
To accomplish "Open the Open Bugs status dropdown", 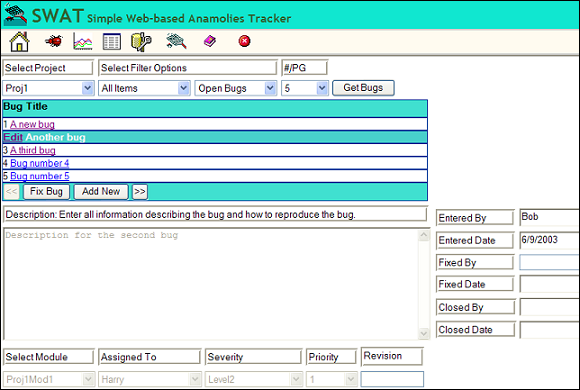I will [x=236, y=88].
